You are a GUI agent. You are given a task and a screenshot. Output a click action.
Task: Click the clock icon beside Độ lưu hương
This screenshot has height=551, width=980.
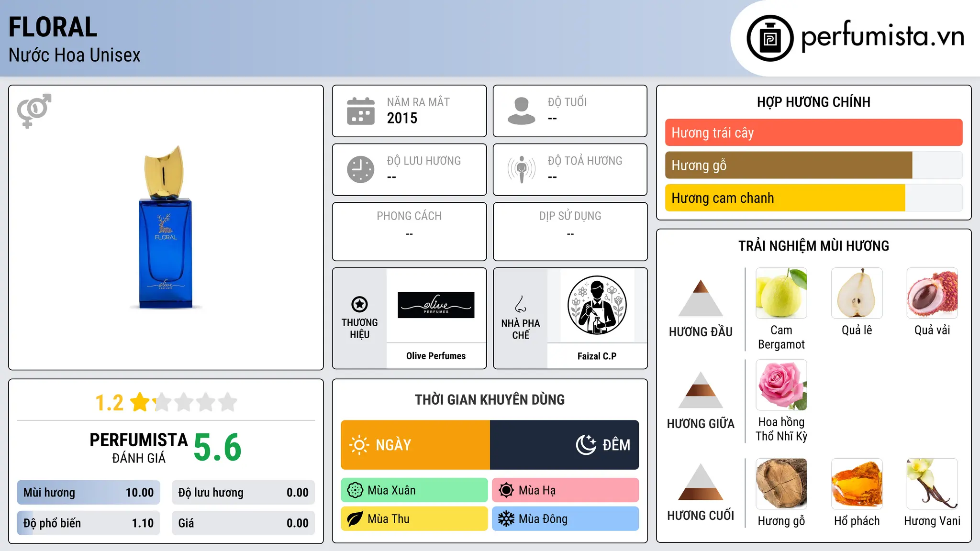pos(361,169)
